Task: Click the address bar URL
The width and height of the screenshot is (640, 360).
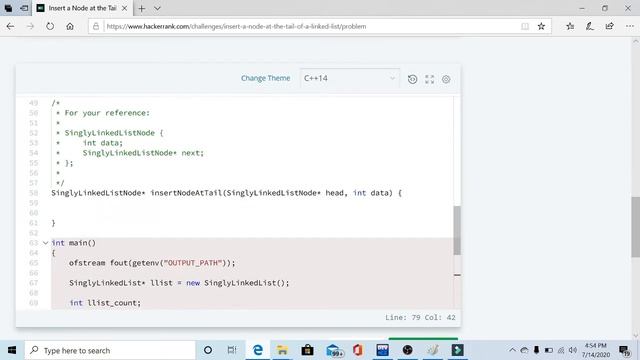Action: pos(236,26)
